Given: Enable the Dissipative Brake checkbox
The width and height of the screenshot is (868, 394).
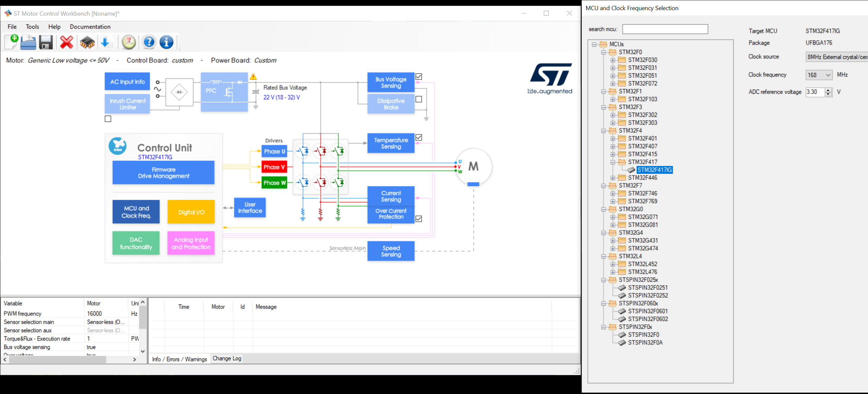Looking at the screenshot, I should coord(419,99).
